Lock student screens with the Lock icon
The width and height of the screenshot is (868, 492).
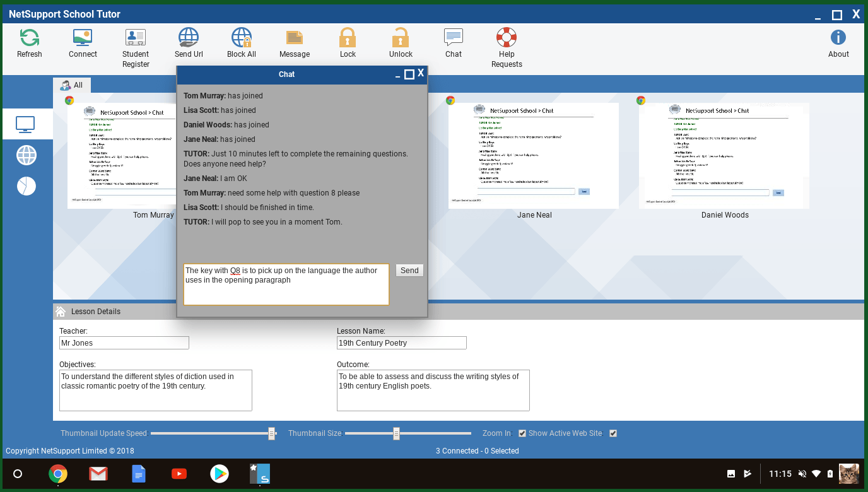(x=348, y=38)
